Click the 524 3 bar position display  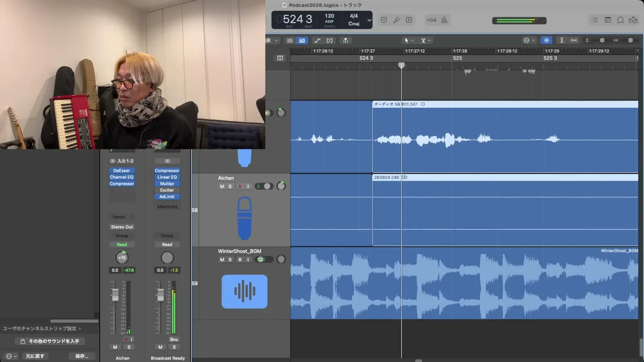[x=297, y=19]
